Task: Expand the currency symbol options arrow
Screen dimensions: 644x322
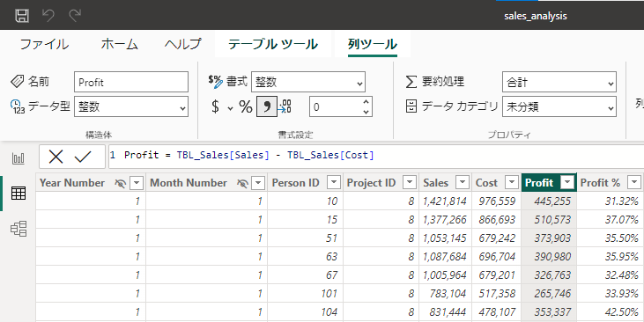Action: [x=230, y=108]
